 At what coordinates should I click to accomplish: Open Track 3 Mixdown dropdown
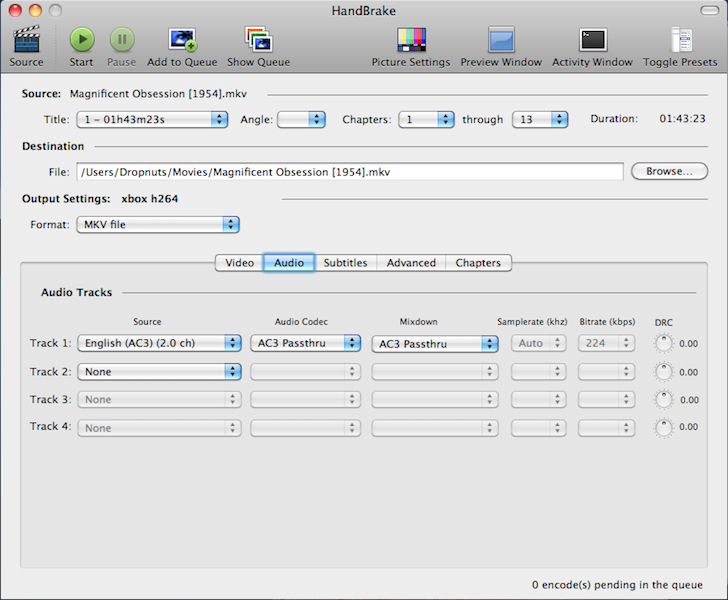(435, 399)
